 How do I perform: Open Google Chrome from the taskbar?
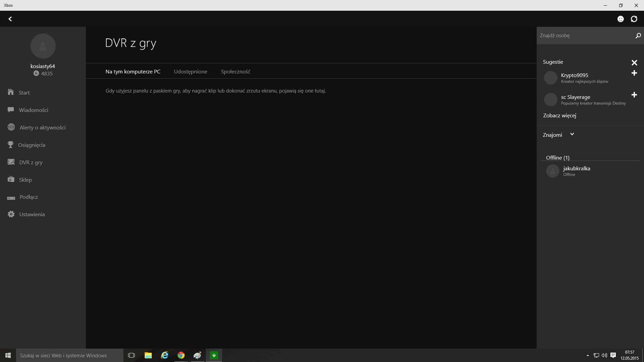tap(181, 355)
